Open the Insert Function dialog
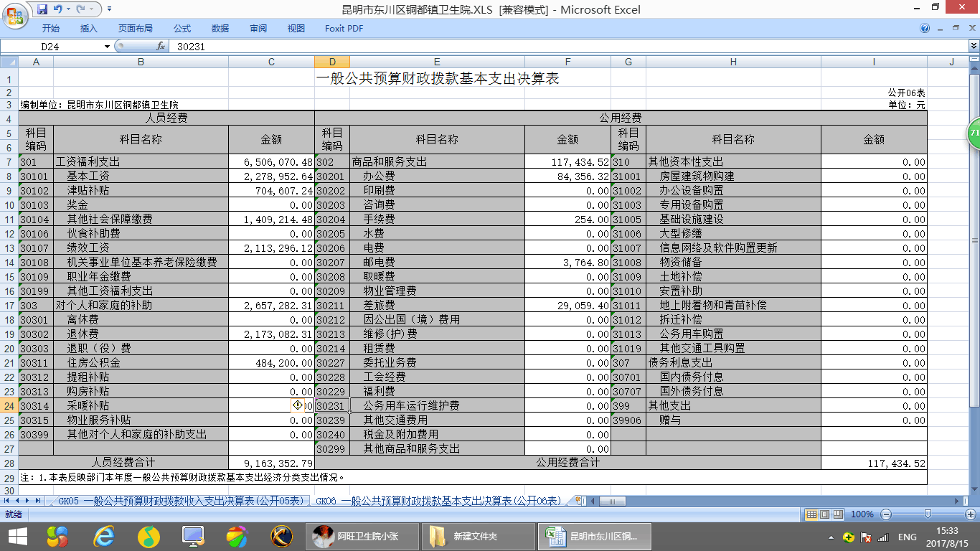Image resolution: width=980 pixels, height=551 pixels. [161, 46]
